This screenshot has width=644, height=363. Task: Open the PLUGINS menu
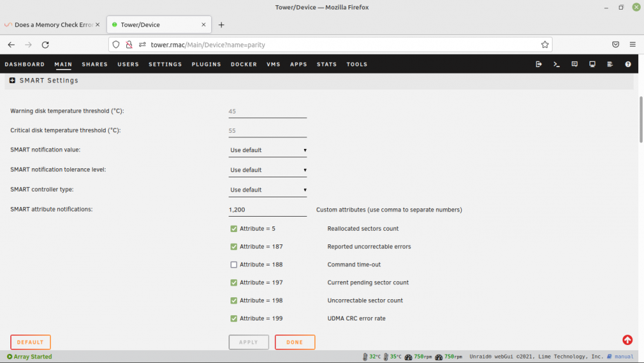(206, 64)
